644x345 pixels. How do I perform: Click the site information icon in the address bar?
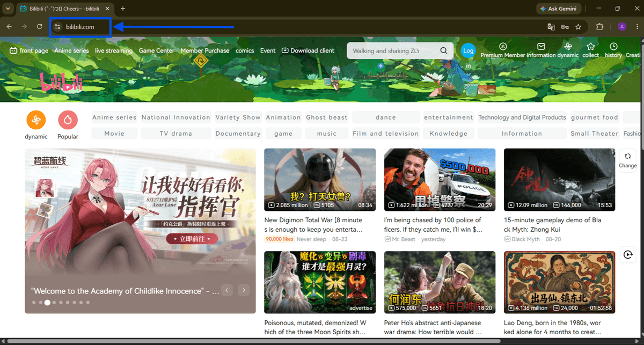point(57,27)
